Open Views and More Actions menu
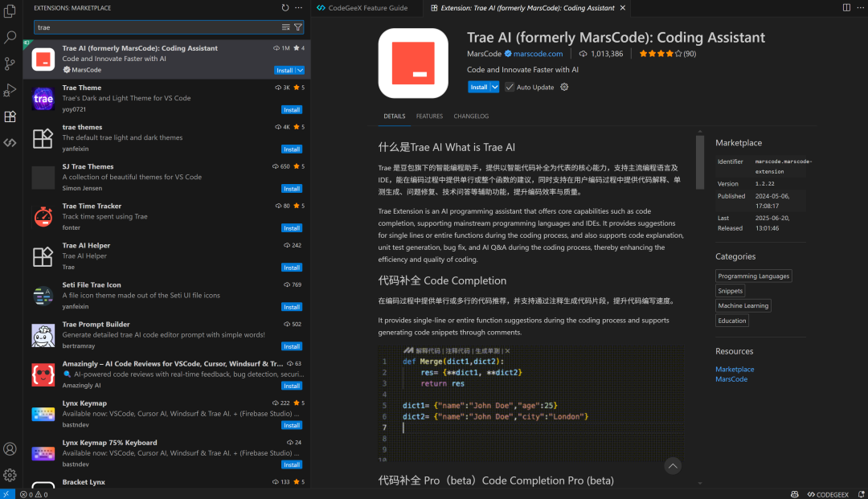The image size is (868, 499). pyautogui.click(x=299, y=8)
